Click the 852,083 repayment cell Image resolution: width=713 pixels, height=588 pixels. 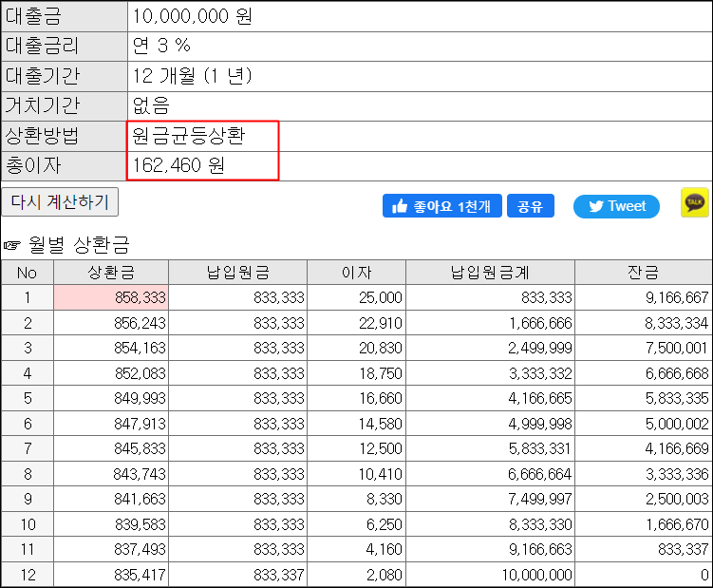coord(111,373)
